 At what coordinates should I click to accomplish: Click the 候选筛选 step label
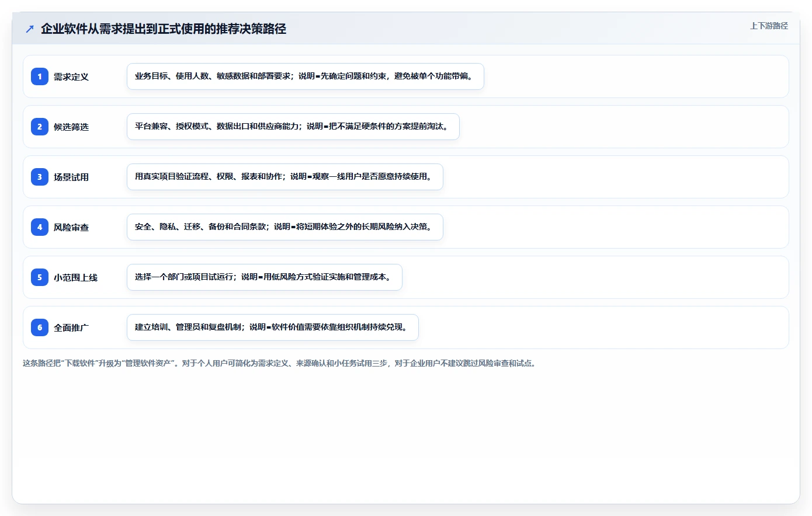(x=71, y=127)
